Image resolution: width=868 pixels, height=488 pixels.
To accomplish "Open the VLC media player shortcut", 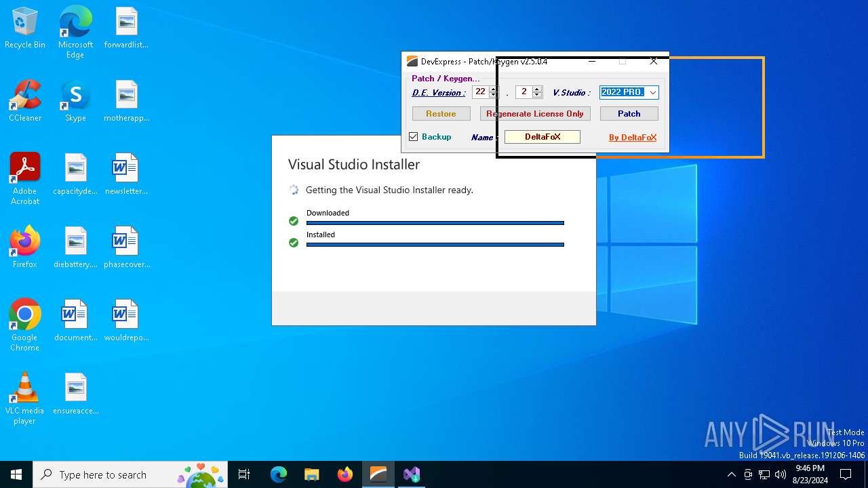I will [25, 399].
